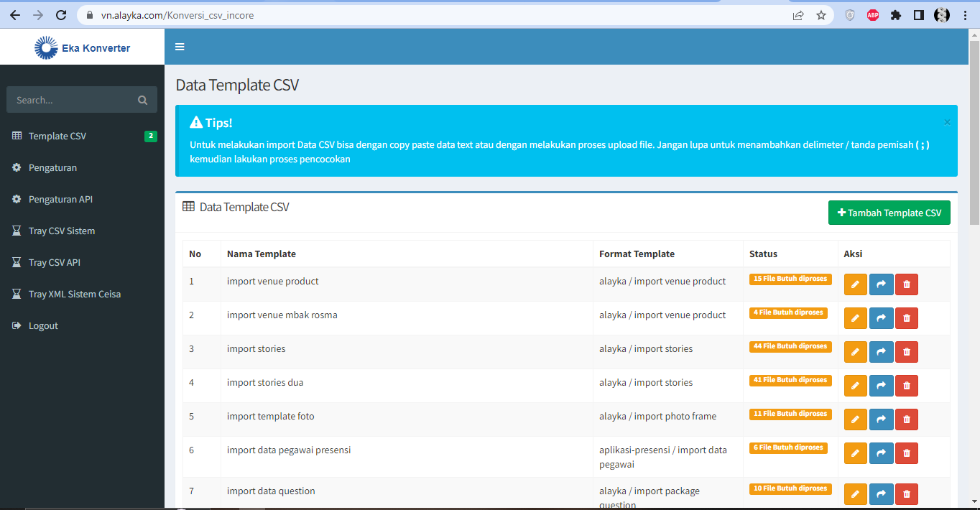Delete the 'import venue product' template
The height and width of the screenshot is (510, 980).
(x=906, y=284)
